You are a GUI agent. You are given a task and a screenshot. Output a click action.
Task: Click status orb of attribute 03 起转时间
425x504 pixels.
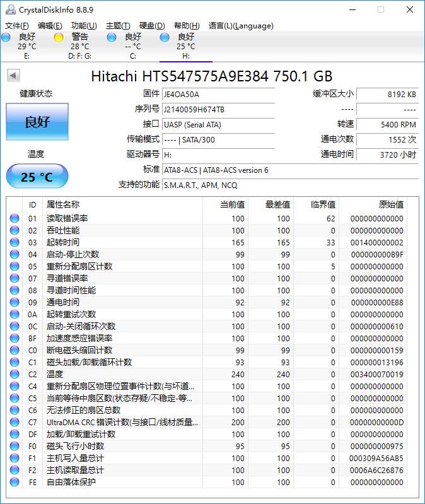pos(15,242)
